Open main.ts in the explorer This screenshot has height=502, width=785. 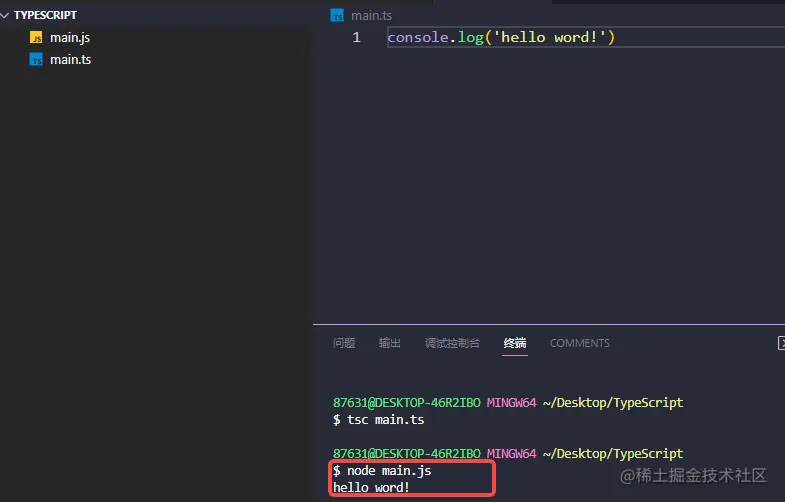[x=70, y=60]
